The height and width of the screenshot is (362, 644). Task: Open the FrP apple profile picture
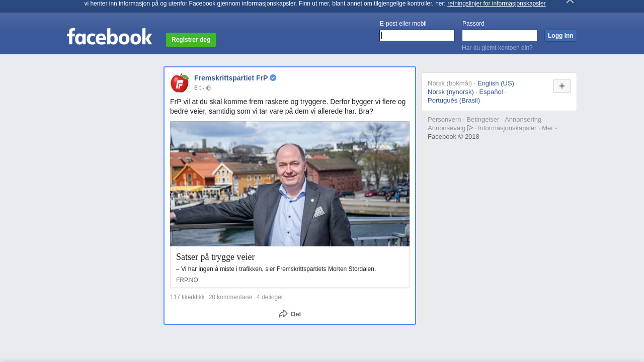click(x=180, y=83)
